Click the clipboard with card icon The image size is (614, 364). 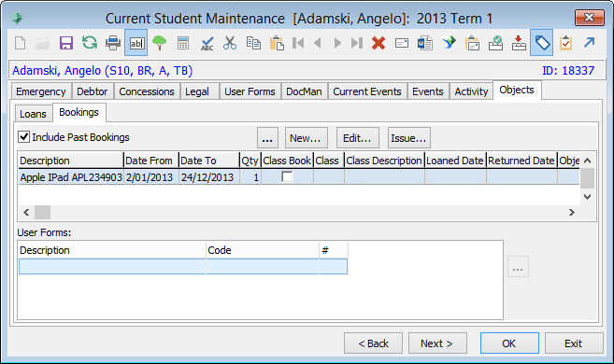(x=472, y=43)
